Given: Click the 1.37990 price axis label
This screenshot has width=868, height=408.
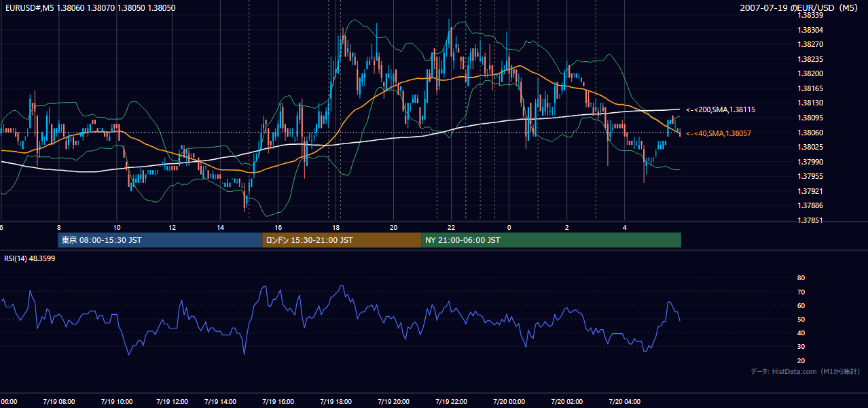Looking at the screenshot, I should point(812,162).
